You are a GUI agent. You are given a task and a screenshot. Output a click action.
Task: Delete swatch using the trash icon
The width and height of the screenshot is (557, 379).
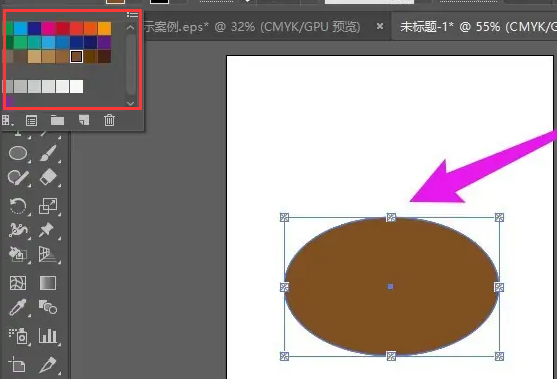point(109,120)
